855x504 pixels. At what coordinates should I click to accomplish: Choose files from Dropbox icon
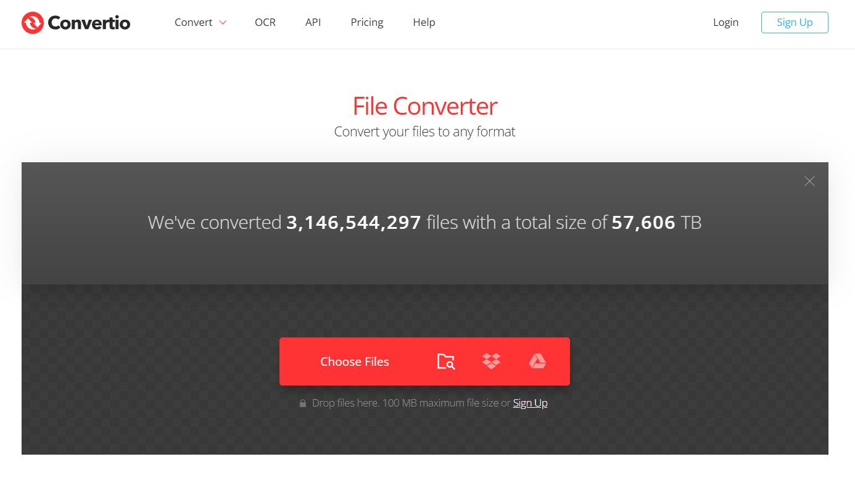click(x=491, y=361)
